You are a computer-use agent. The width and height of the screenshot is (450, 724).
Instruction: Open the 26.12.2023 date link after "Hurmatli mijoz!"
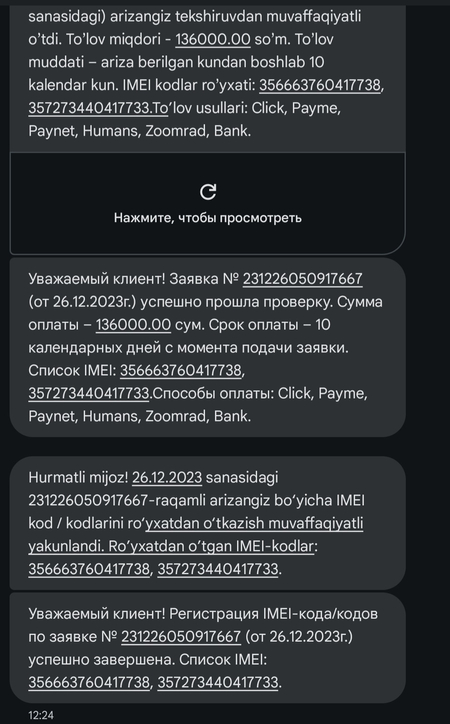(x=167, y=477)
